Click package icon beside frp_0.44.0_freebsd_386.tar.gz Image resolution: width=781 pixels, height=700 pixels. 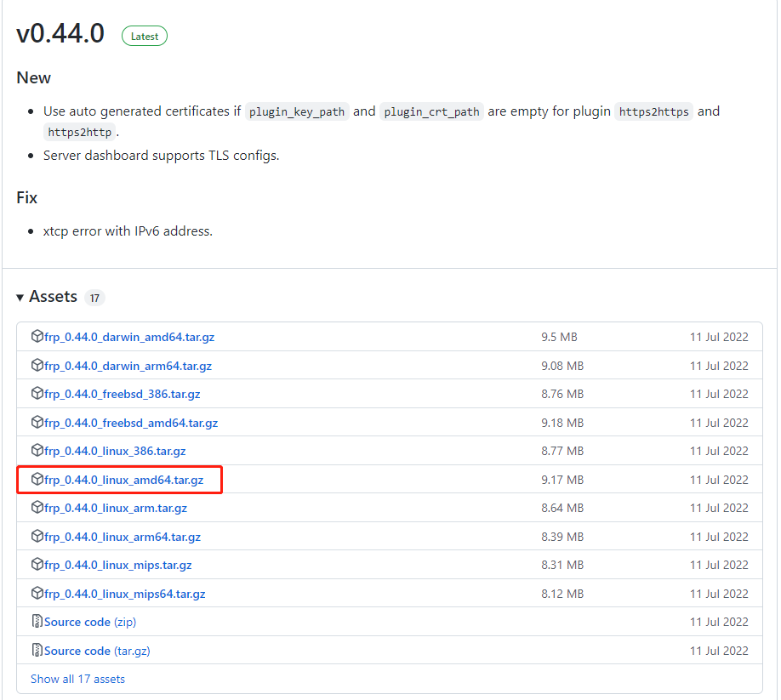(37, 394)
